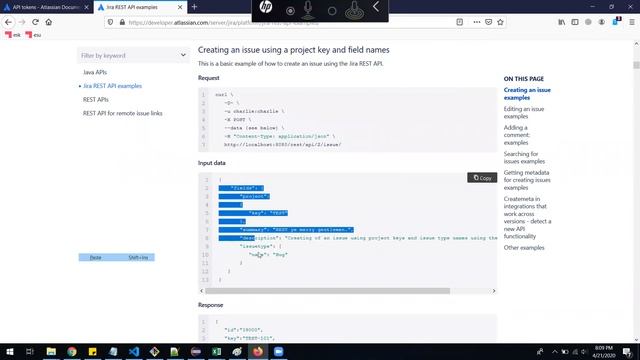This screenshot has height=360, width=640.
Task: Open the 'esu' bookmark
Action: point(33,35)
